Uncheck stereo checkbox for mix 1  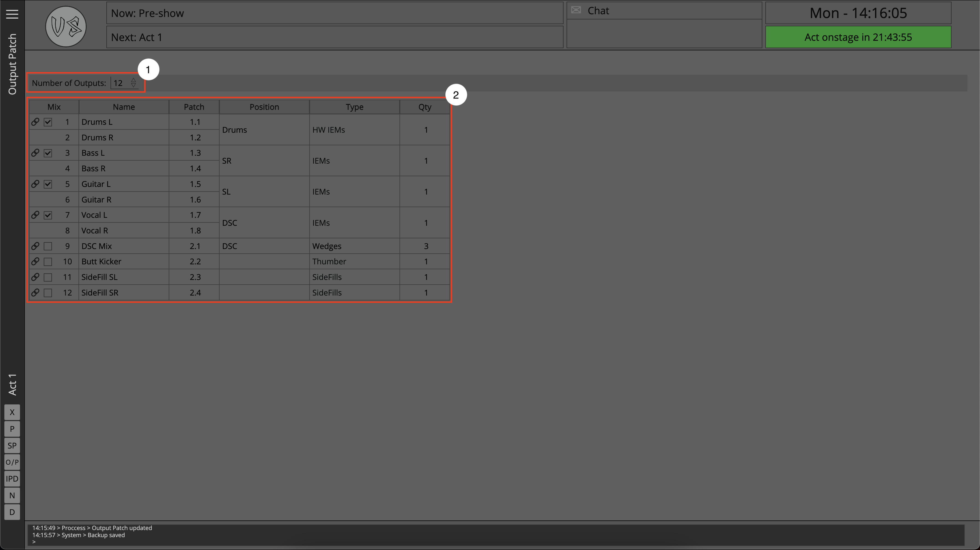[x=48, y=122]
